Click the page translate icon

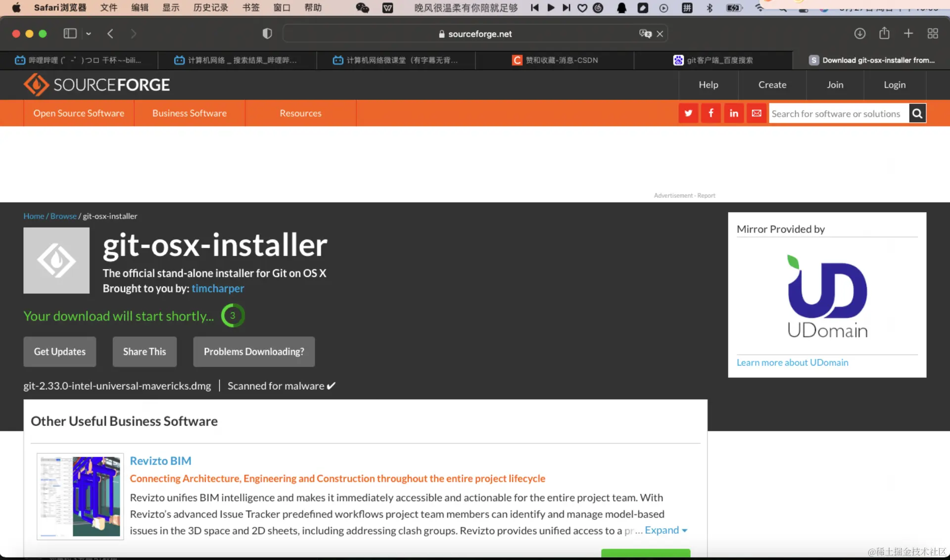click(645, 34)
